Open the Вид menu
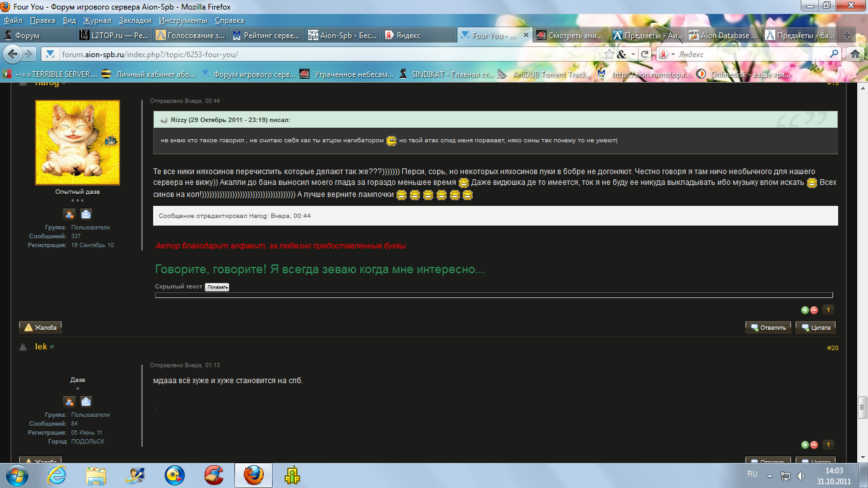The height and width of the screenshot is (488, 868). [69, 20]
